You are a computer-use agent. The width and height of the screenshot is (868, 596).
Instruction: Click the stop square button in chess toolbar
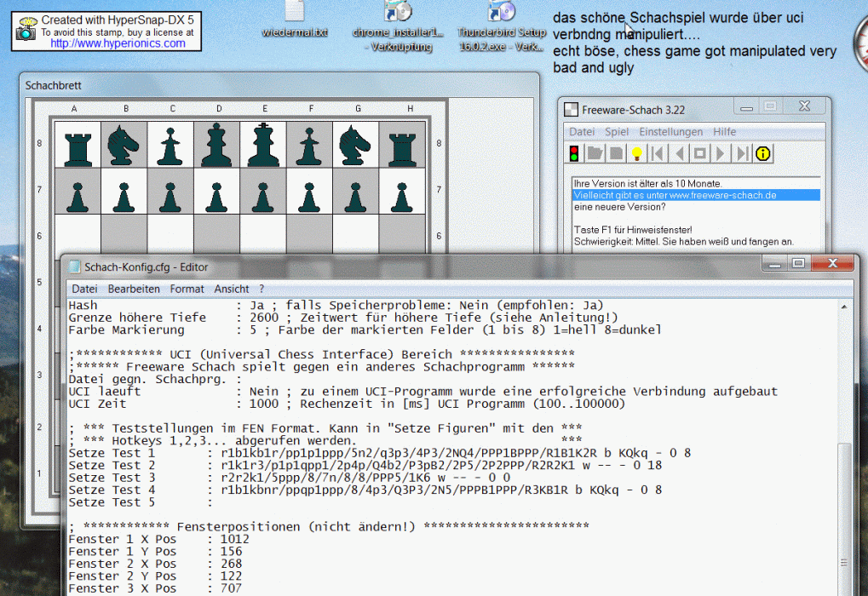tap(699, 154)
